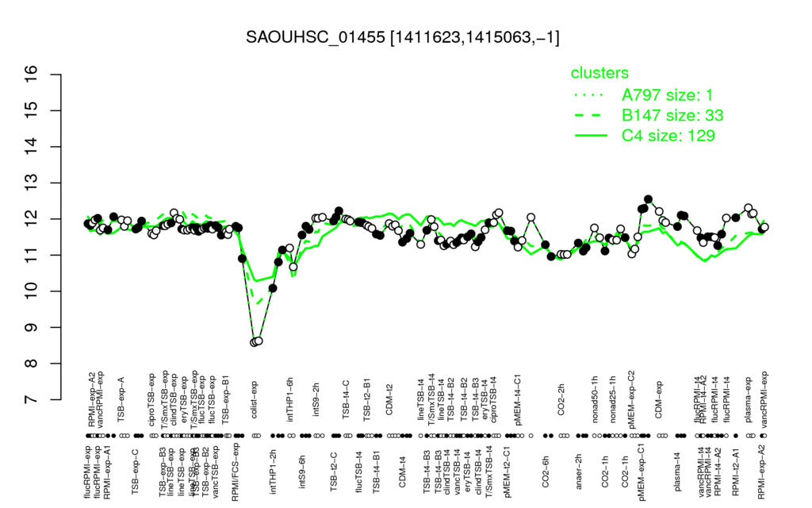Image resolution: width=812 pixels, height=508 pixels.
Task: Click the 'plasma-t4' axis label
Action: (x=677, y=471)
